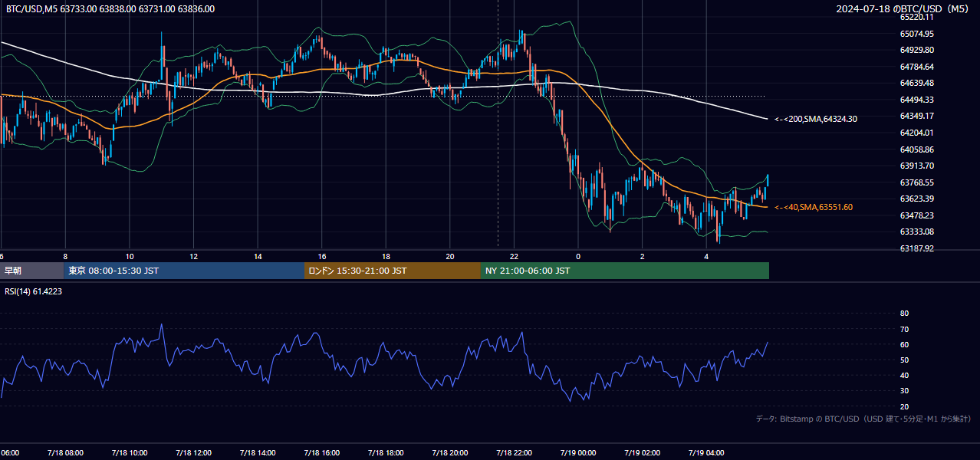The image size is (980, 460).
Task: Click the RSI scale value 70
Action: 904,329
